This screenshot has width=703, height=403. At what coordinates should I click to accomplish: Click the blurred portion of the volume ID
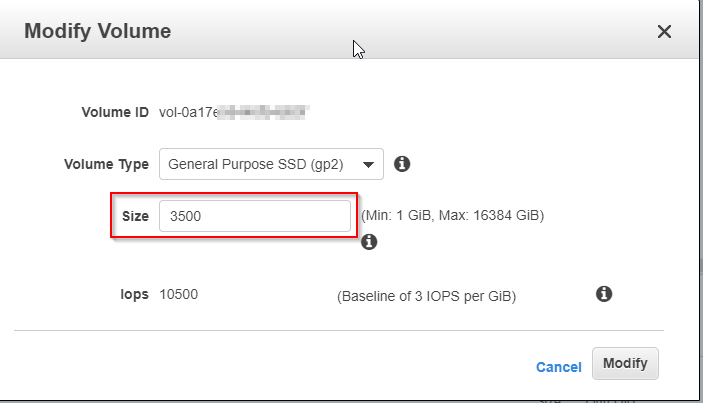263,112
